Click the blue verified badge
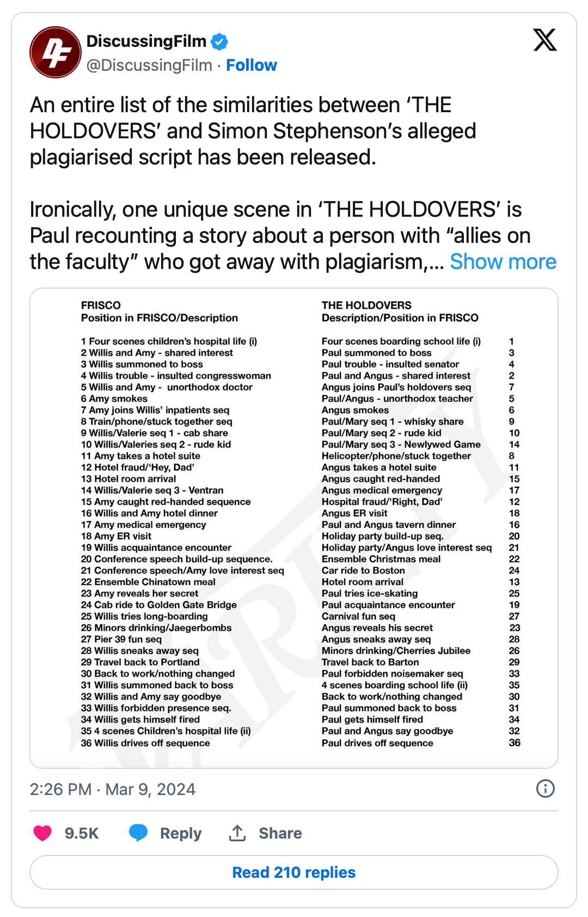Image resolution: width=588 pixels, height=917 pixels. tap(219, 41)
